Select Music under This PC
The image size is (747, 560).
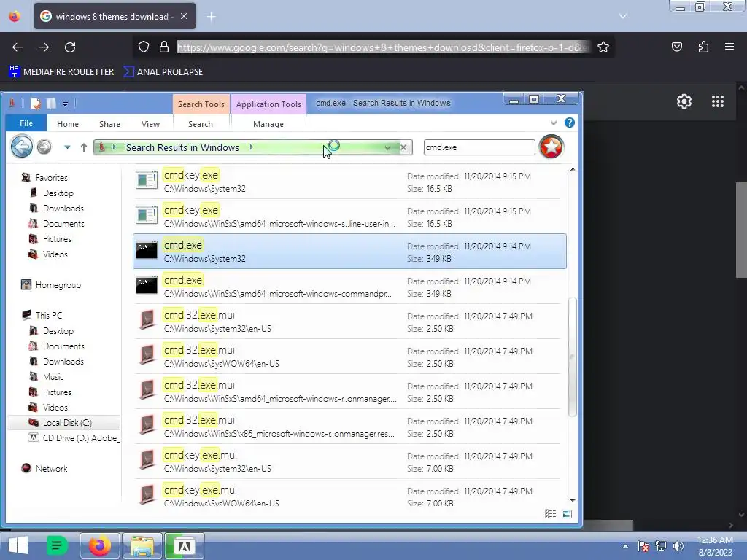click(x=53, y=377)
